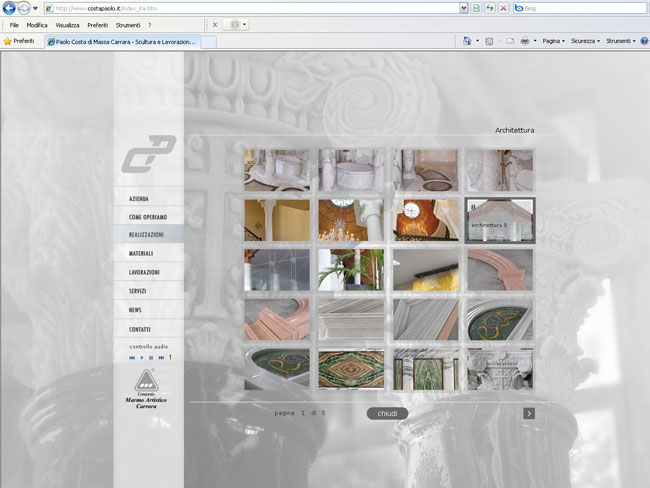Open the File menu
The height and width of the screenshot is (488, 650).
14,25
